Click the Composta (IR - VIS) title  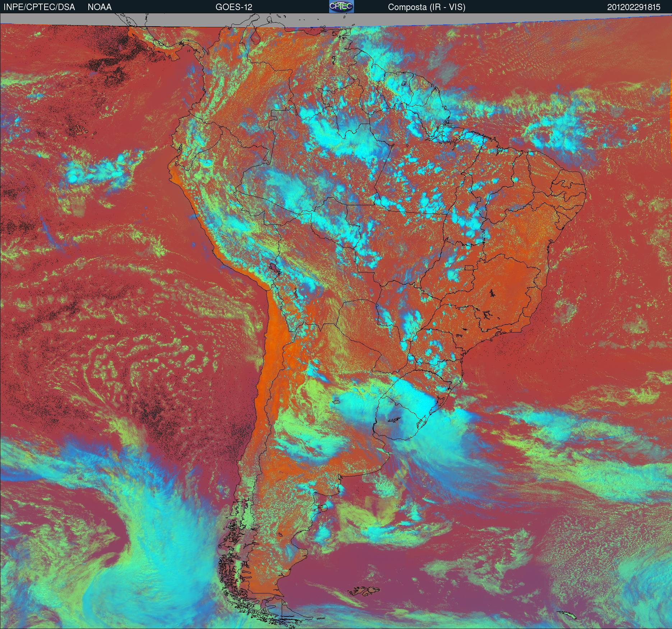pyautogui.click(x=427, y=8)
